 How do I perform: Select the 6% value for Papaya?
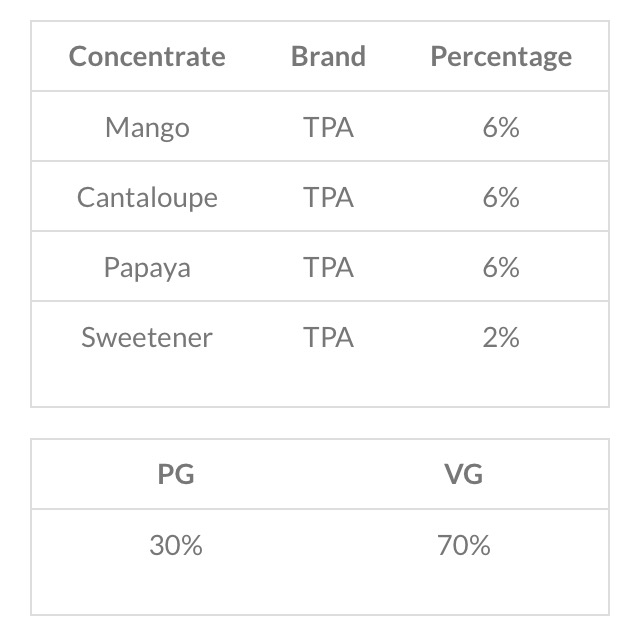(x=500, y=267)
